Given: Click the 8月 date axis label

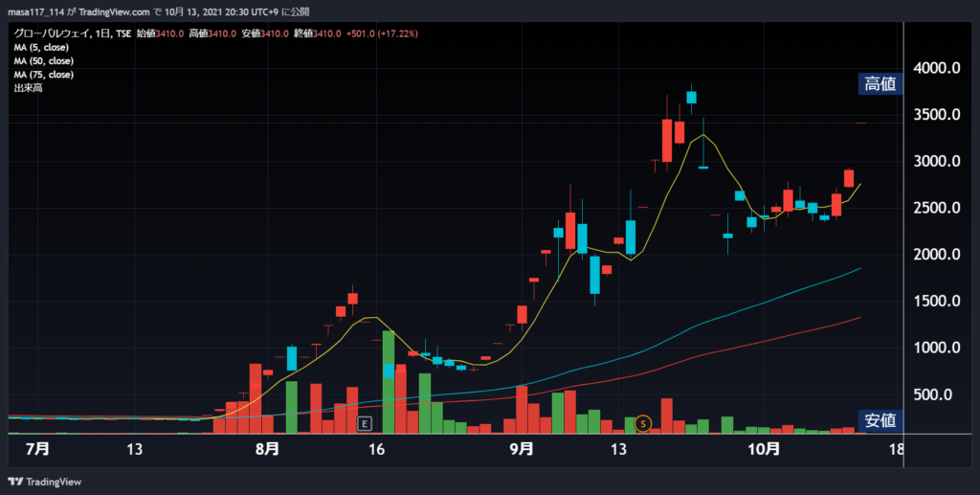Looking at the screenshot, I should pos(268,449).
